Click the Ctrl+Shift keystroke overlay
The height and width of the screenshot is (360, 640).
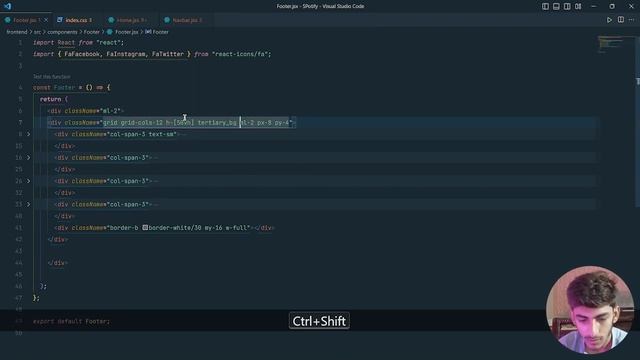pyautogui.click(x=319, y=321)
